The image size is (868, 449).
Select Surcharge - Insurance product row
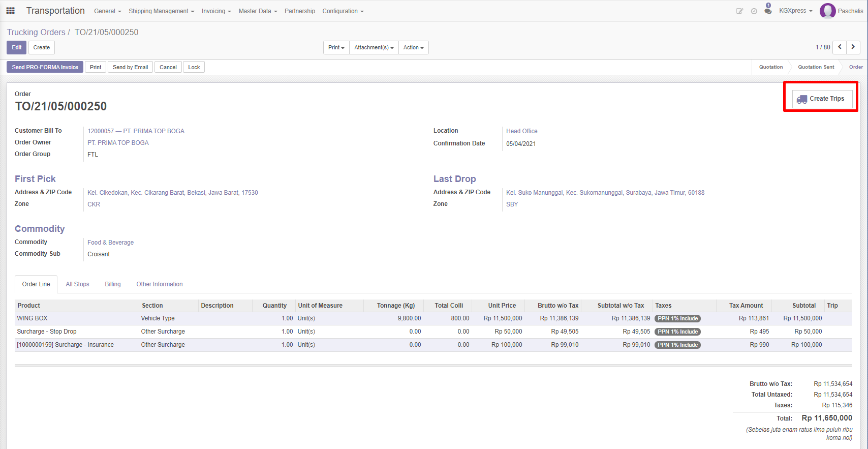tap(433, 345)
